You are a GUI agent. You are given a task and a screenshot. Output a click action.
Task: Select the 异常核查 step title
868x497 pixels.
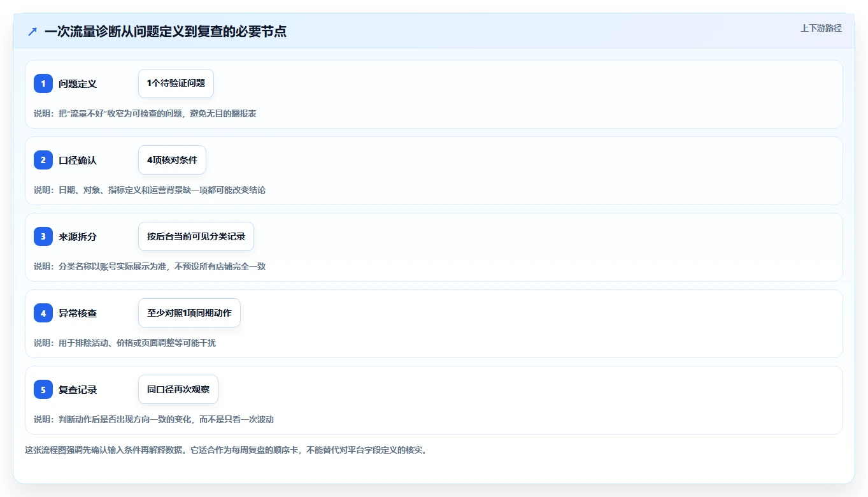click(78, 313)
